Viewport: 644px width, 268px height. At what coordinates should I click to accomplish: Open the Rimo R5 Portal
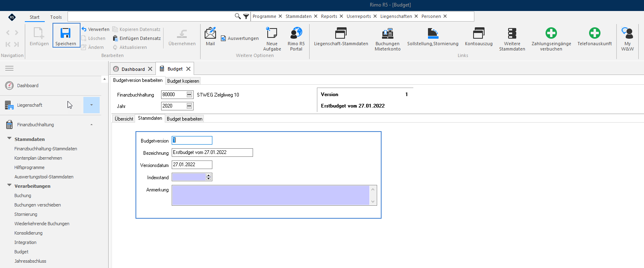point(296,39)
